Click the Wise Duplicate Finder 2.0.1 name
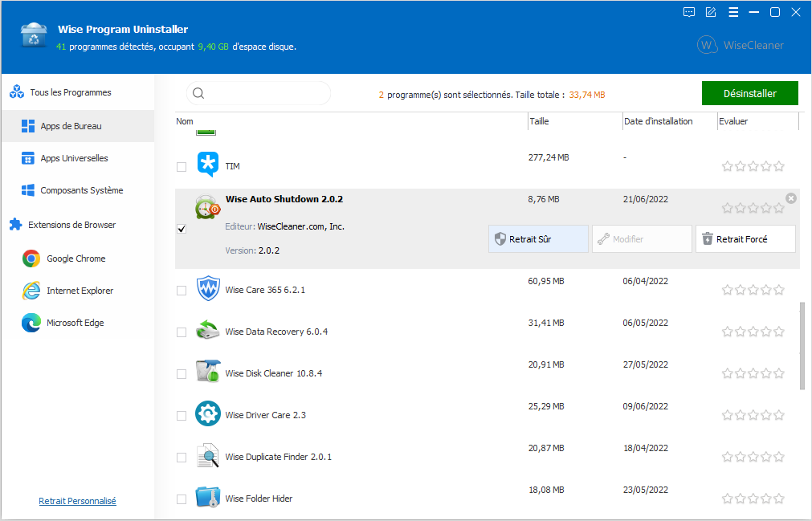812x521 pixels. (278, 457)
